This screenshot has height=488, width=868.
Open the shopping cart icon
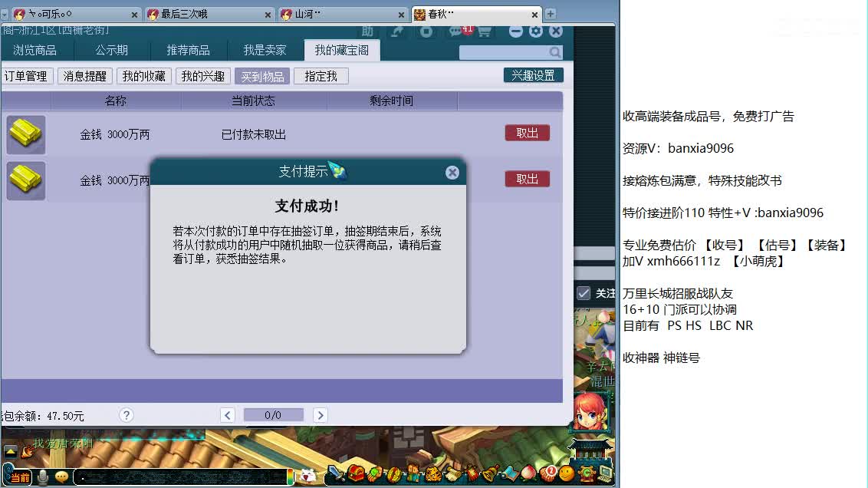coord(485,31)
